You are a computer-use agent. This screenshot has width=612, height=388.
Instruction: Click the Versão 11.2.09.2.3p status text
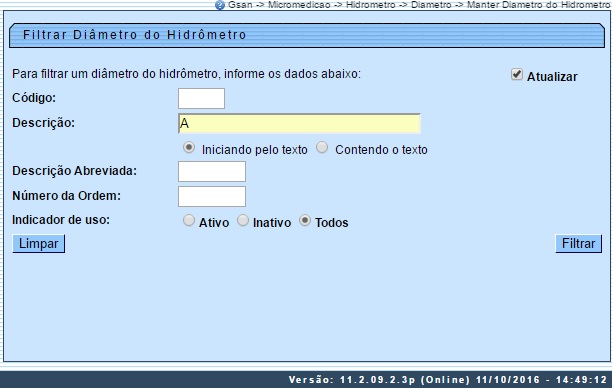[x=448, y=380]
